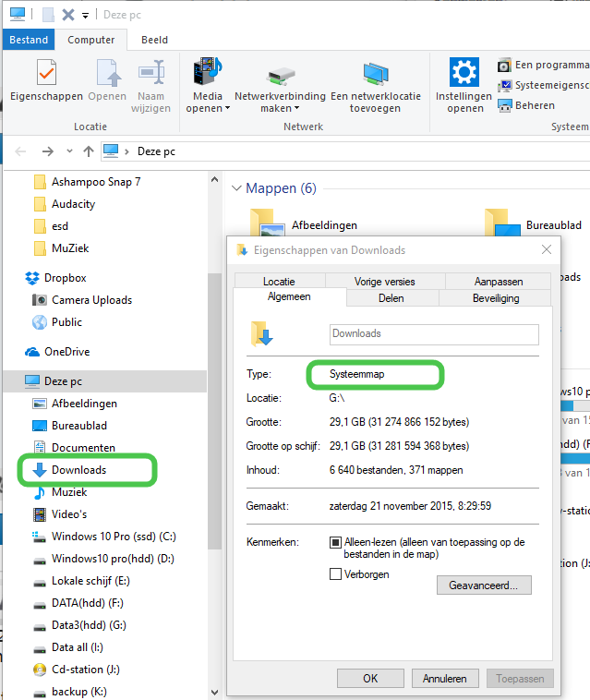The image size is (590, 700).
Task: Click the Netwerkverbinding maken icon
Action: 280,76
